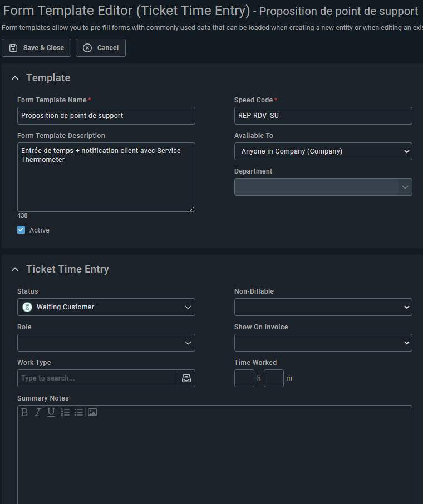423x504 pixels.
Task: Click the Waiting Customer hourglass status icon
Action: click(x=27, y=307)
